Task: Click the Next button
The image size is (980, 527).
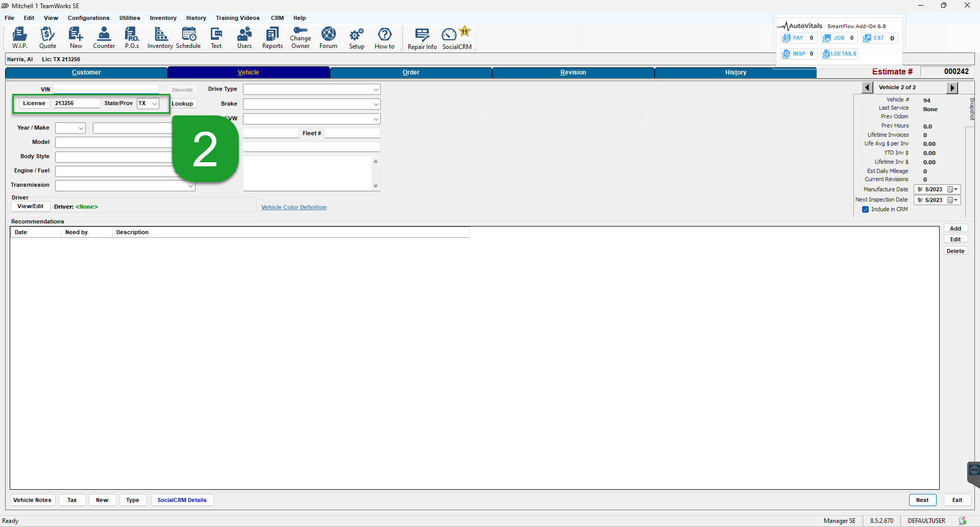Action: [922, 500]
